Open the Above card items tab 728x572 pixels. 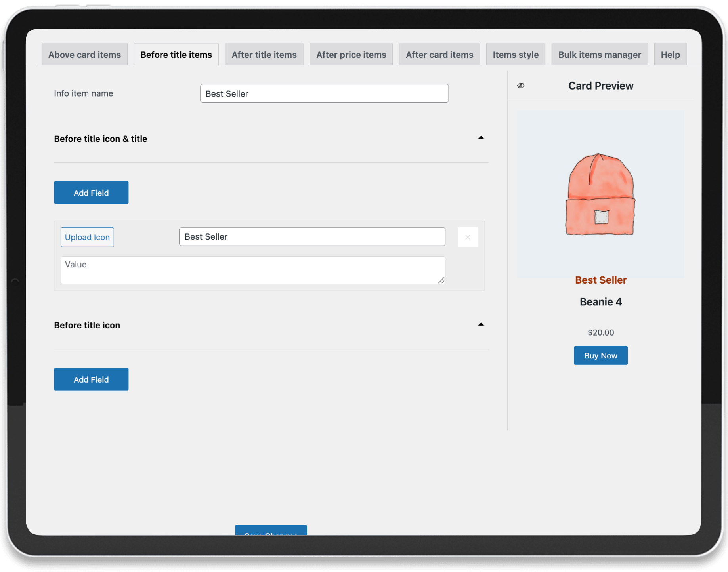[84, 55]
